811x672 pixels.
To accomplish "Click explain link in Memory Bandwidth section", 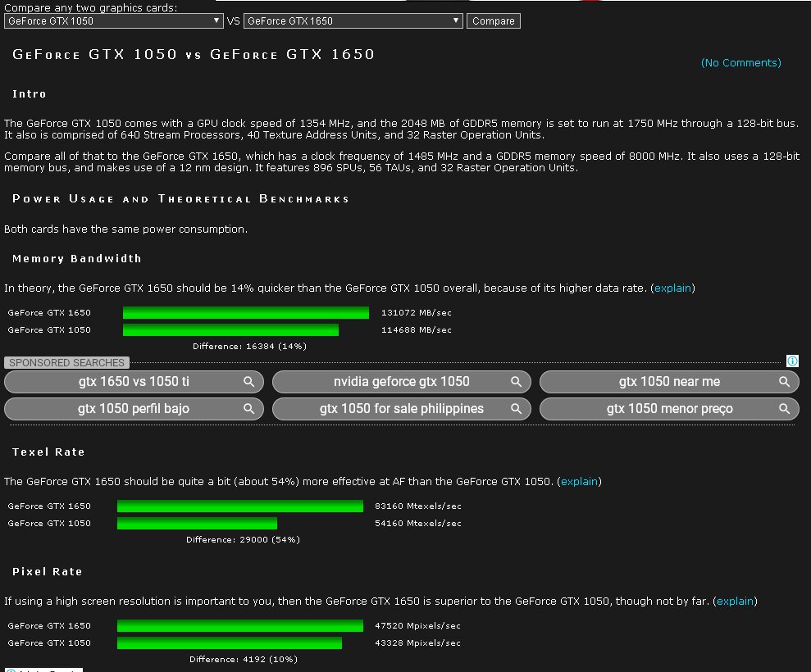I will pyautogui.click(x=672, y=288).
